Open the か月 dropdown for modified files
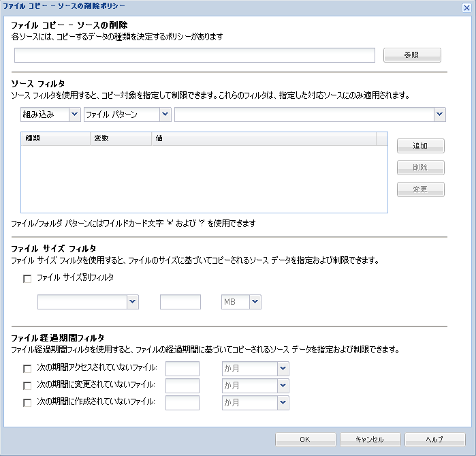 [x=283, y=386]
